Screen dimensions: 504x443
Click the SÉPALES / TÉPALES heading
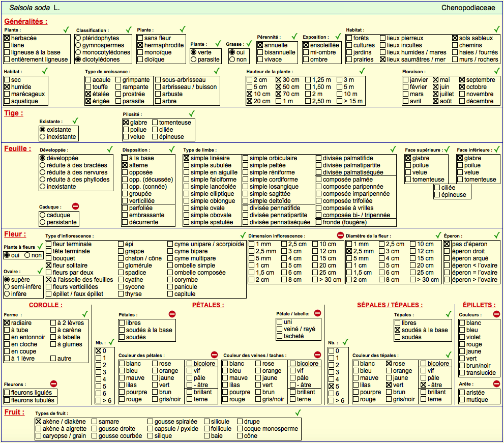(390, 305)
